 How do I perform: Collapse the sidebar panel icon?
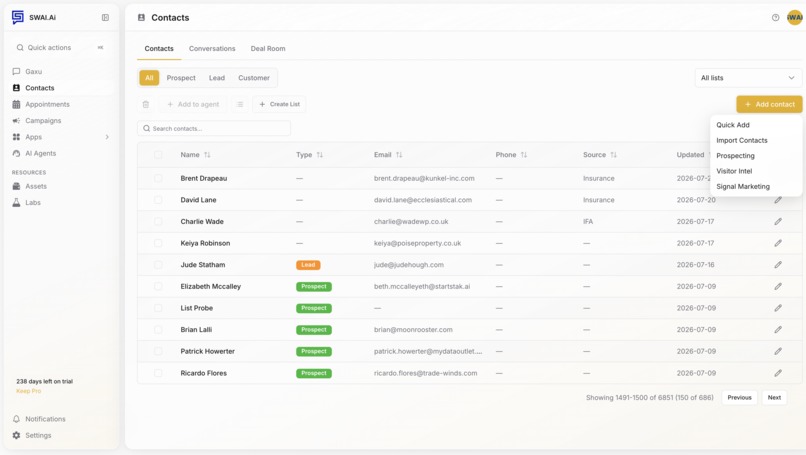pos(105,17)
